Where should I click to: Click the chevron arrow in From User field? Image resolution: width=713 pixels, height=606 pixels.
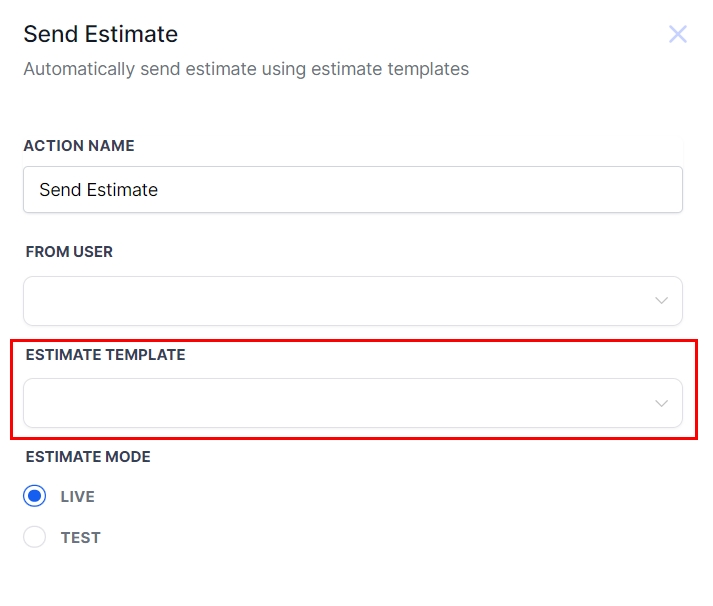[661, 301]
